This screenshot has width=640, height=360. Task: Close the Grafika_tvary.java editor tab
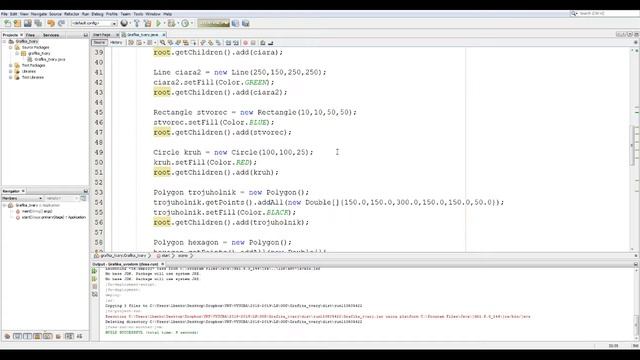tap(164, 35)
